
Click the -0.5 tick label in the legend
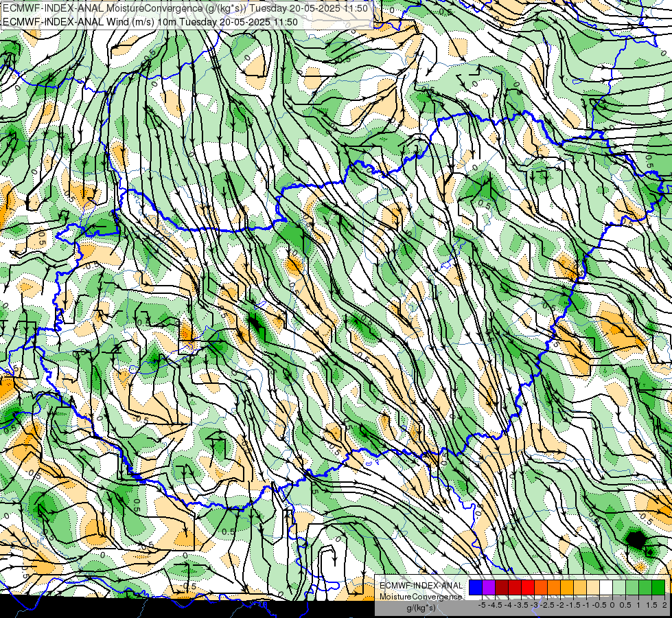(600, 605)
